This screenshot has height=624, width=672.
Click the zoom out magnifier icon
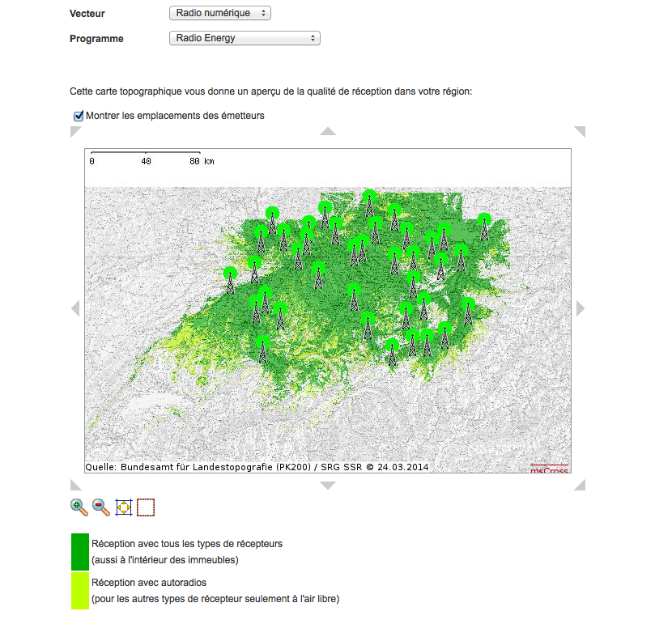[101, 507]
